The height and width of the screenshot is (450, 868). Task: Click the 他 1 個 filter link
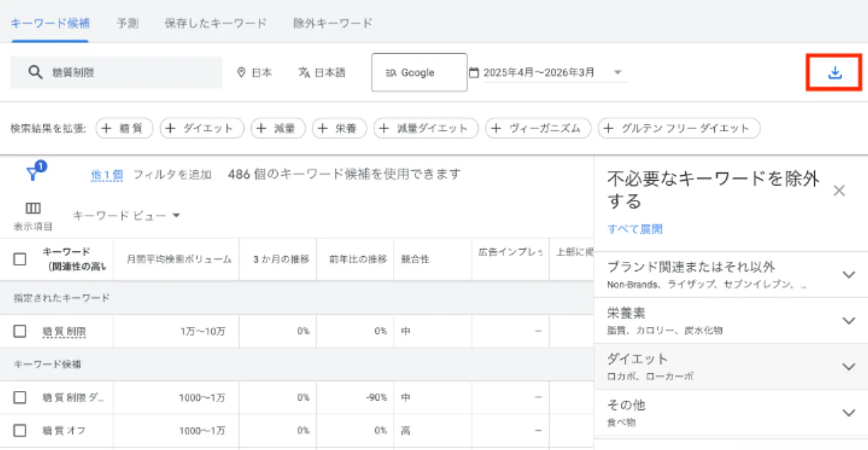point(107,175)
